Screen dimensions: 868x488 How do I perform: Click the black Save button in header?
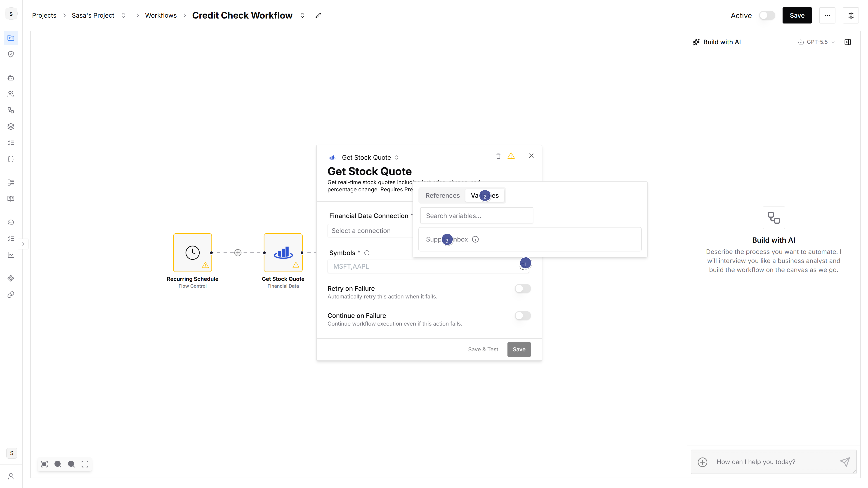(797, 16)
